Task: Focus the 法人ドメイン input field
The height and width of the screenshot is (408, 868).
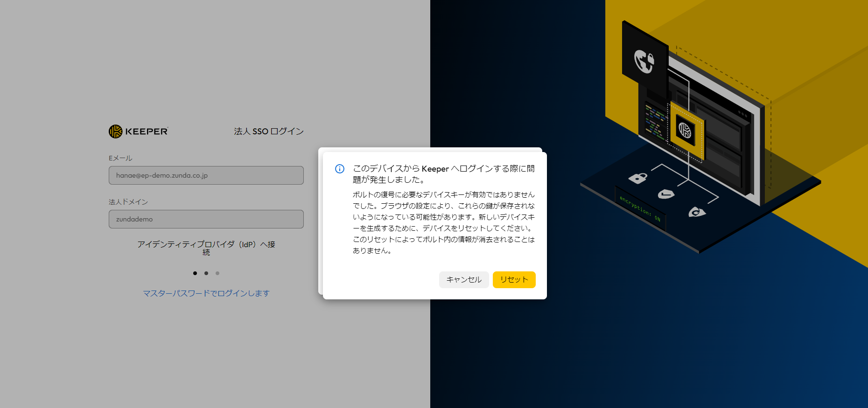Action: coord(206,219)
